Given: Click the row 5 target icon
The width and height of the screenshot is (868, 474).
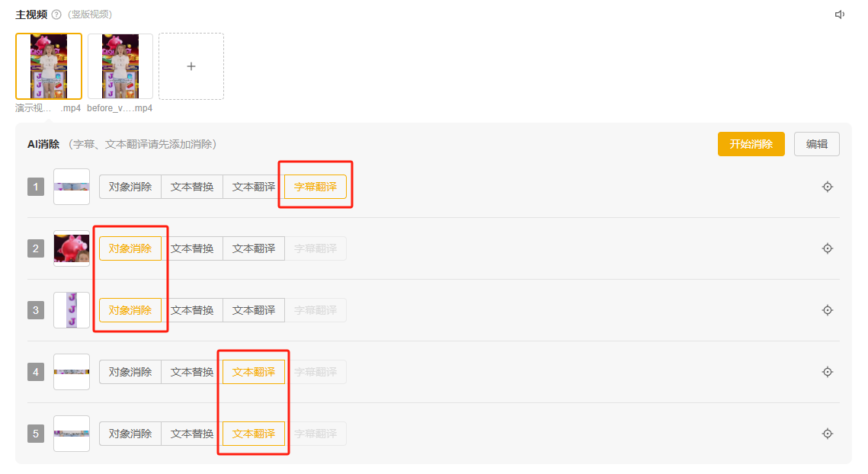Looking at the screenshot, I should (x=828, y=434).
